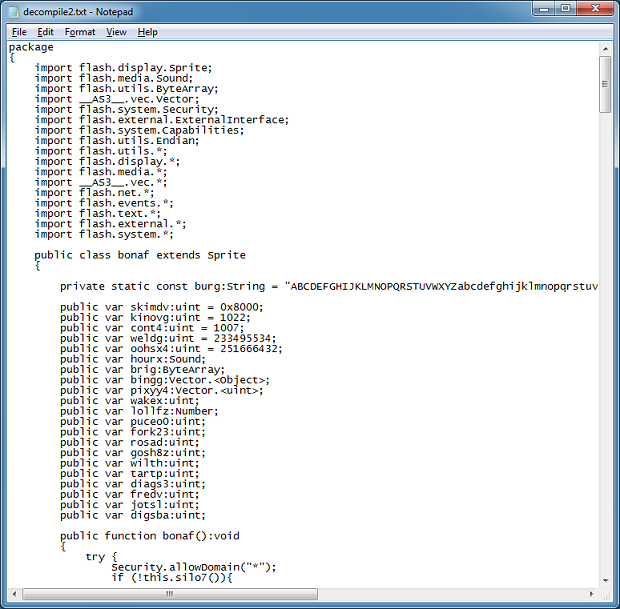The image size is (620, 609).
Task: Click the empty vertical scrollbar track below the thumb
Action: pos(605,350)
